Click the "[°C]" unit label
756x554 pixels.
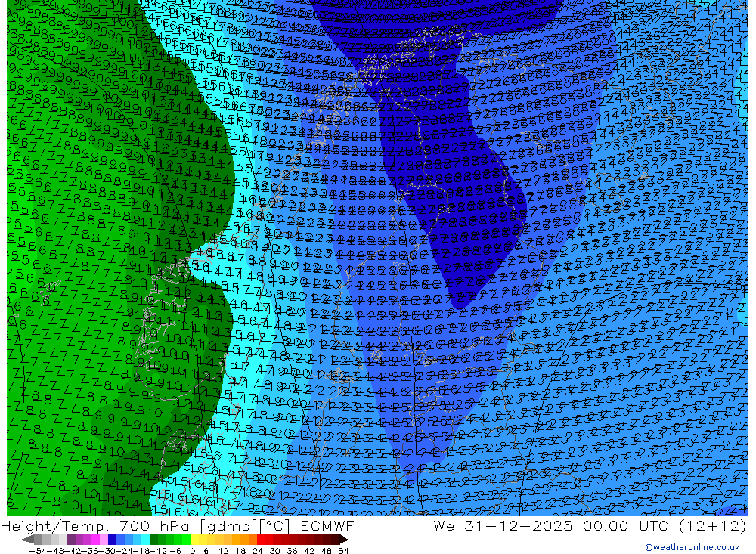coord(274,525)
